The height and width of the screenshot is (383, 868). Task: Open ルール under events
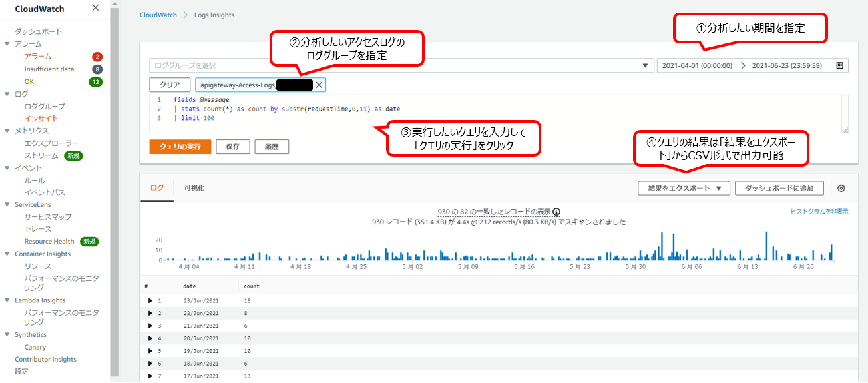click(35, 181)
